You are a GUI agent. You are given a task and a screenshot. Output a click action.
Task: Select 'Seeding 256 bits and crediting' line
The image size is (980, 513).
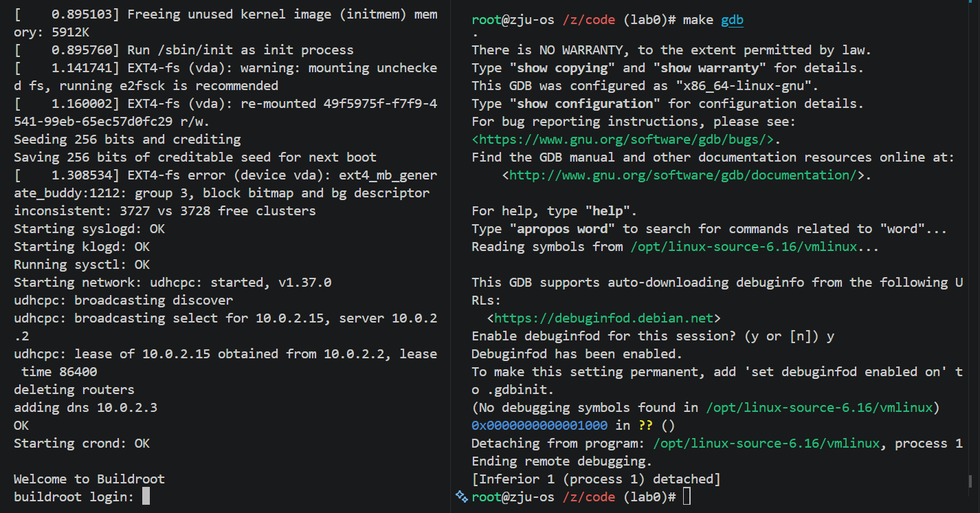point(127,140)
